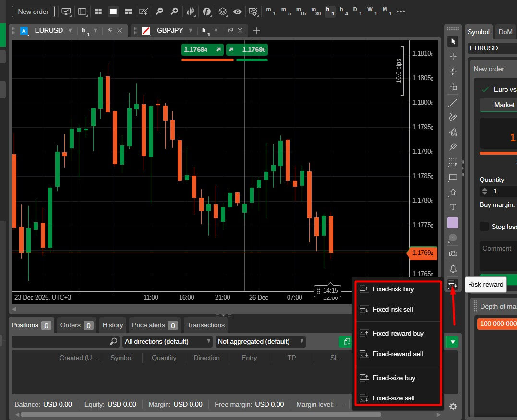Image resolution: width=517 pixels, height=420 pixels.
Task: Enable the Stop loss checkbox
Action: (484, 227)
